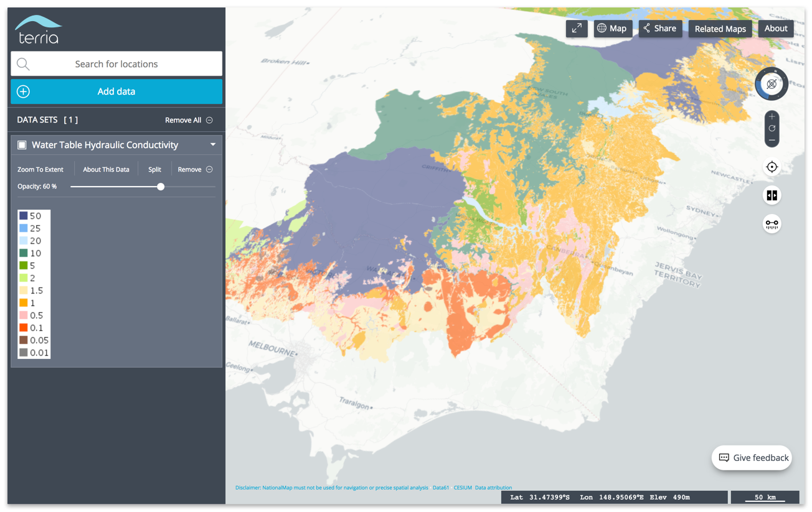Screen dimensions: 812x512
Task: Click the Melbourne map label
Action: point(274,347)
